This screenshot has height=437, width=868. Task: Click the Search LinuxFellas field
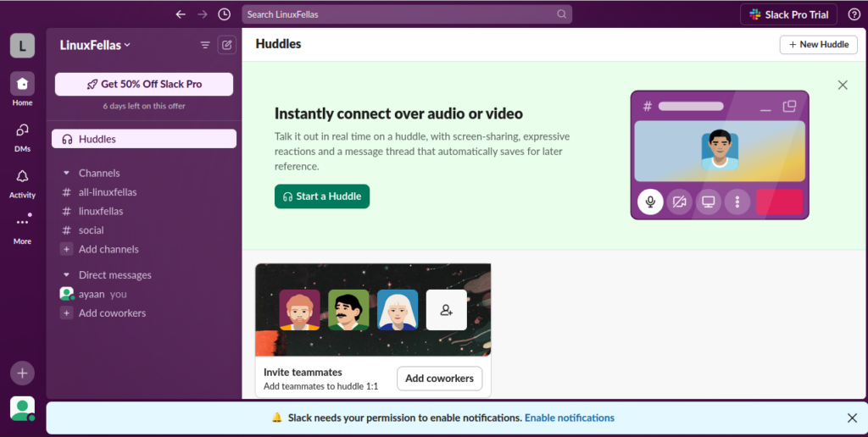point(398,14)
